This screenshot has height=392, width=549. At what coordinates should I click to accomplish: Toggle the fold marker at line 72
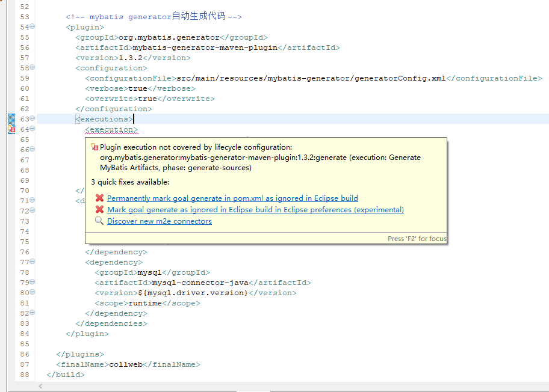pos(33,210)
